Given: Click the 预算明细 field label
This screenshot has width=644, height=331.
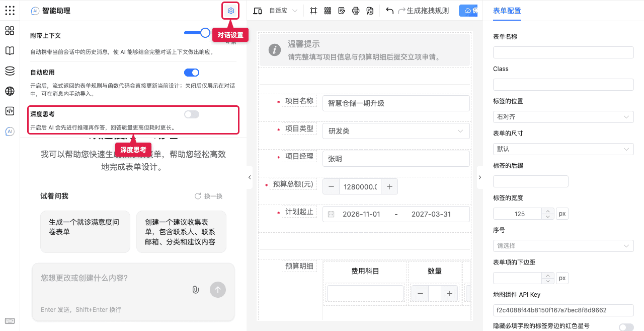Looking at the screenshot, I should click(x=299, y=267).
